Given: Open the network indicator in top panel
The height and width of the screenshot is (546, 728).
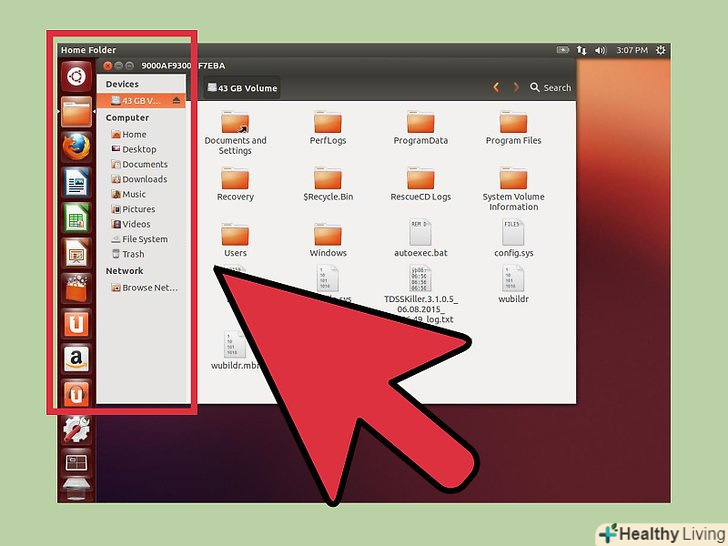Looking at the screenshot, I should (x=581, y=50).
